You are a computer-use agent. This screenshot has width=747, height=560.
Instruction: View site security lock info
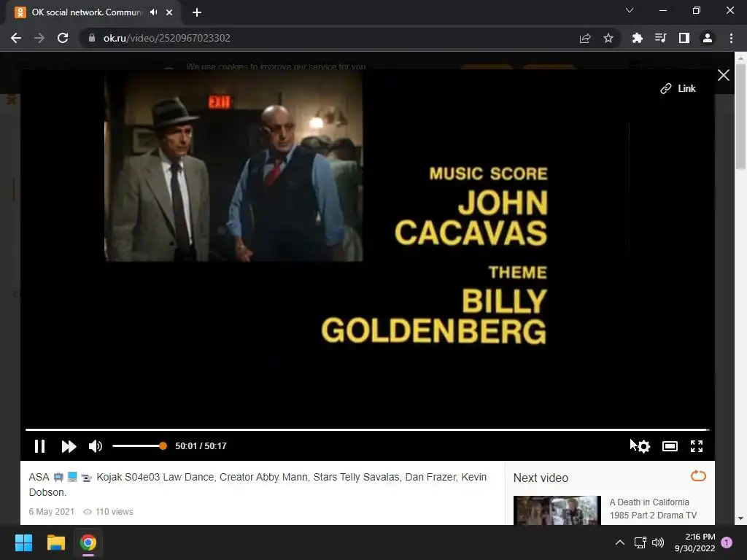tap(91, 38)
